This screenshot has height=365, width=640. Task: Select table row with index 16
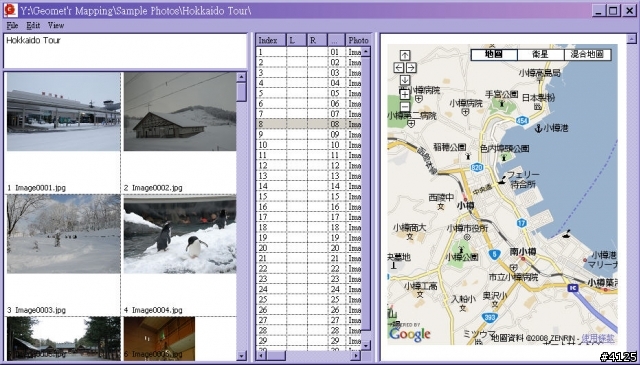pyautogui.click(x=309, y=207)
